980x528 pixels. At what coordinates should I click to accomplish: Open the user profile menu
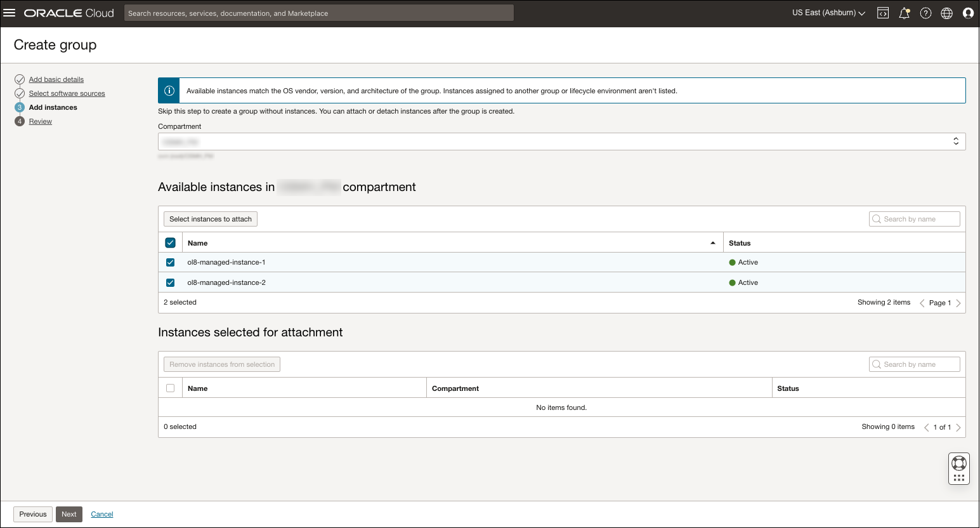tap(967, 13)
